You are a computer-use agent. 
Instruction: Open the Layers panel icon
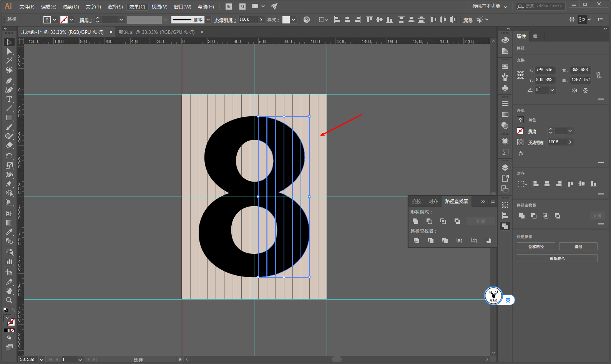[505, 167]
